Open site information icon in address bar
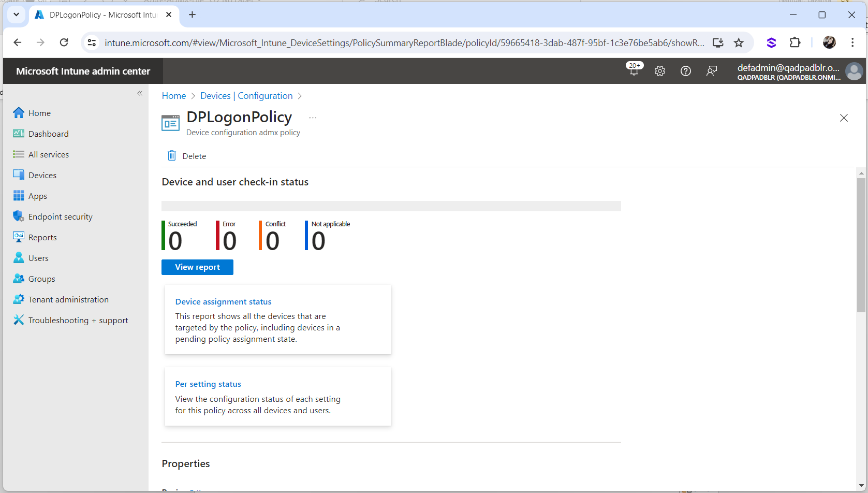868x493 pixels. (x=92, y=42)
